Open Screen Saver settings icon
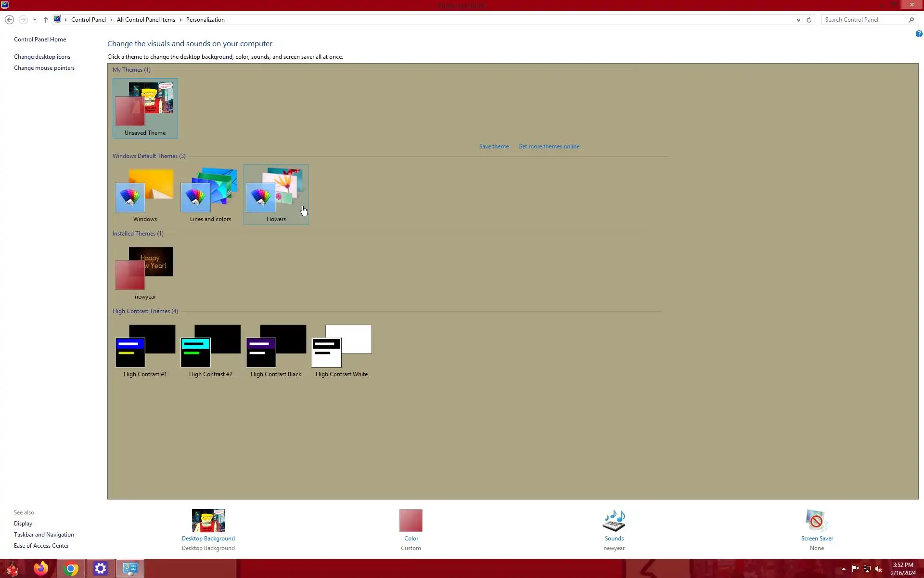 tap(816, 521)
